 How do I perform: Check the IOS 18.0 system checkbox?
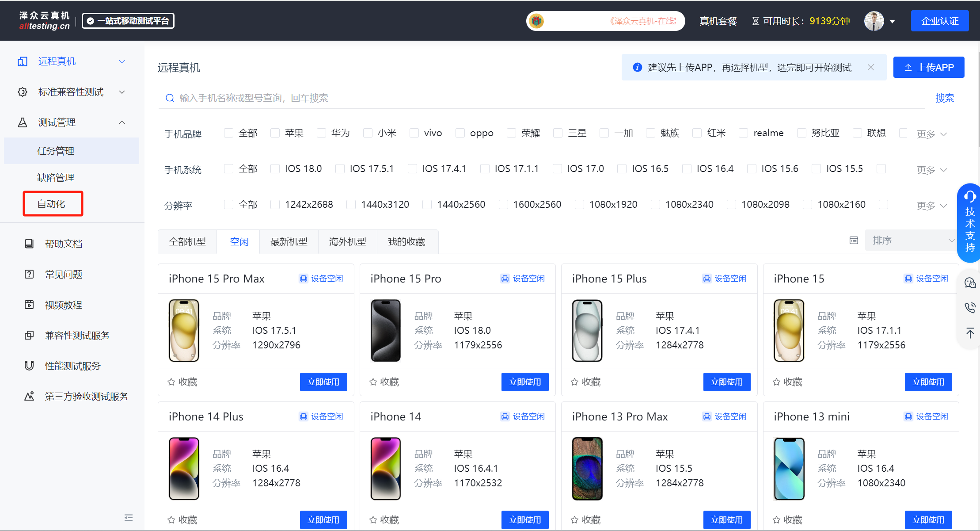tap(275, 168)
